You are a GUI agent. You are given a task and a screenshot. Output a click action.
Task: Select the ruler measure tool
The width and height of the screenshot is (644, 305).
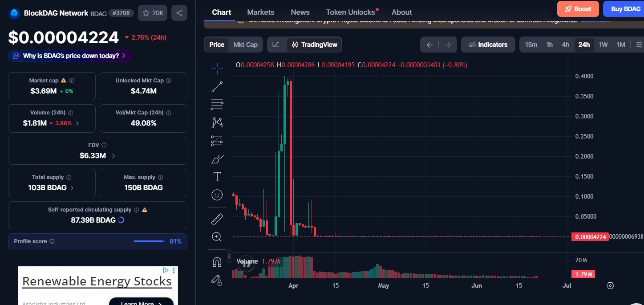pyautogui.click(x=217, y=219)
